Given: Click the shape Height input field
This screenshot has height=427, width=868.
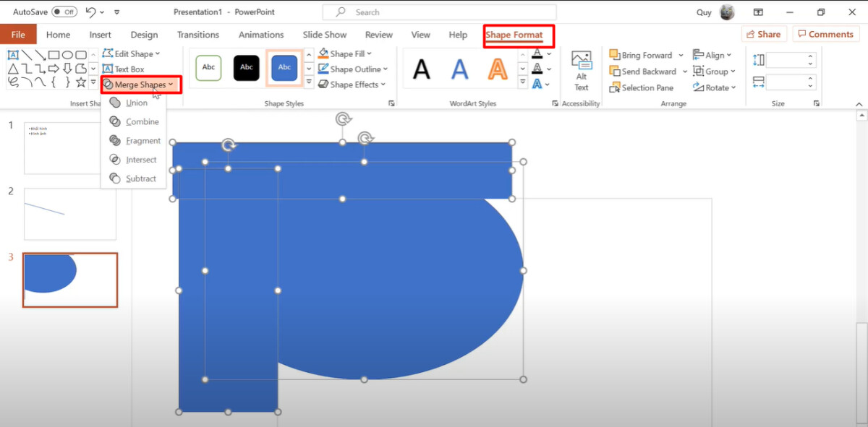Looking at the screenshot, I should coord(791,61).
